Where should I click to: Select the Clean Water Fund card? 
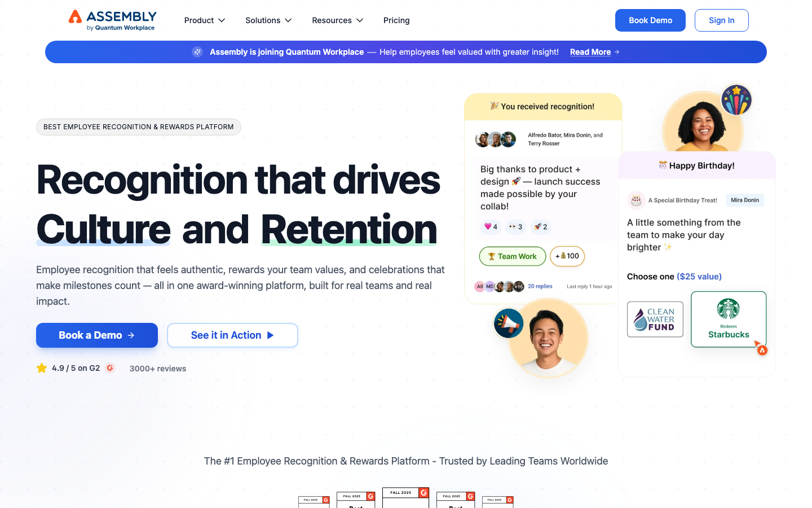point(655,319)
